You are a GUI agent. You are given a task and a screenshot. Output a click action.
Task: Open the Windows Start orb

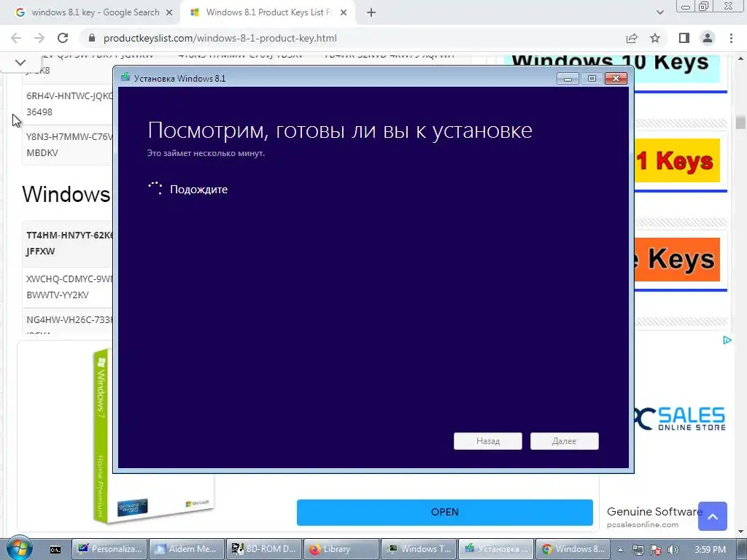(19, 549)
